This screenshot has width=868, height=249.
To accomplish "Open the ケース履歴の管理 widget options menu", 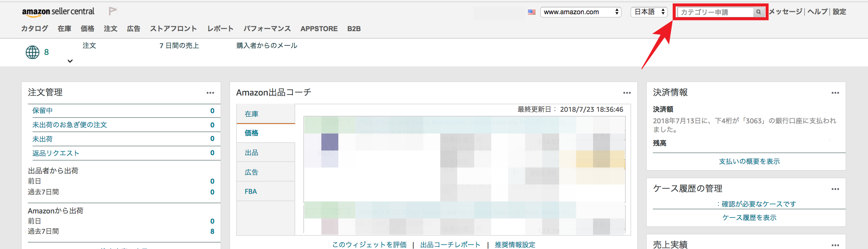I will click(835, 189).
